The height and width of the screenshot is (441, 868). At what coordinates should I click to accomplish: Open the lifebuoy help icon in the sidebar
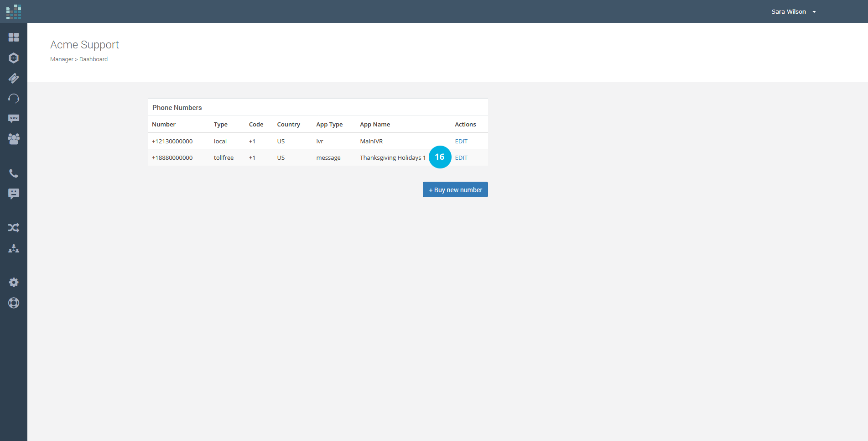point(14,303)
